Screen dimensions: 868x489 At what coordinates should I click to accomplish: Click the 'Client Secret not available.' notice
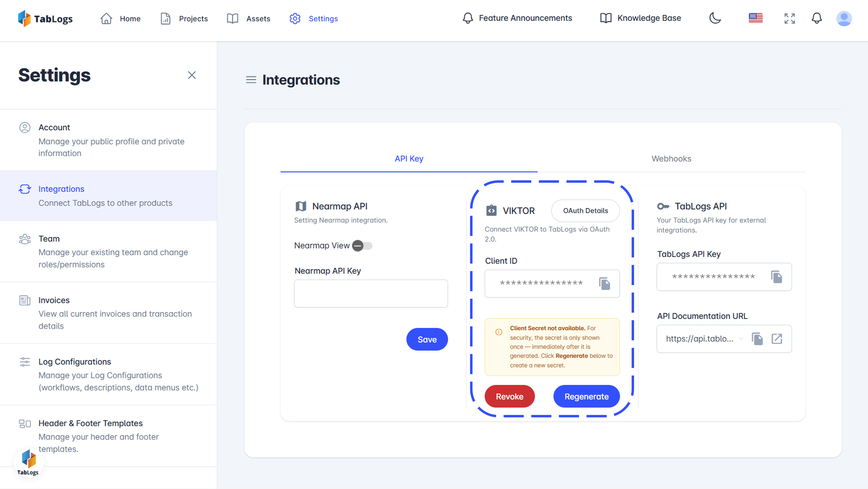(552, 347)
